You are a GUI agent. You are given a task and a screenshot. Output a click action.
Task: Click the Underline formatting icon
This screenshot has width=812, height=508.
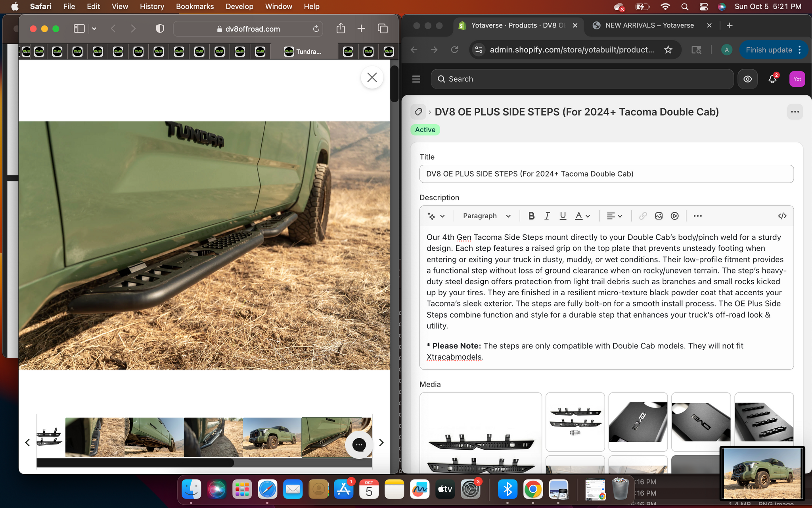click(563, 216)
